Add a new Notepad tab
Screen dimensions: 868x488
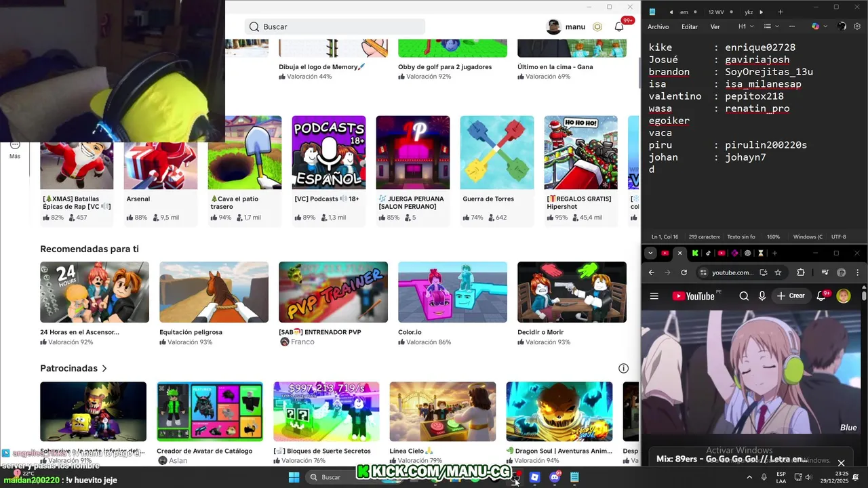point(780,12)
